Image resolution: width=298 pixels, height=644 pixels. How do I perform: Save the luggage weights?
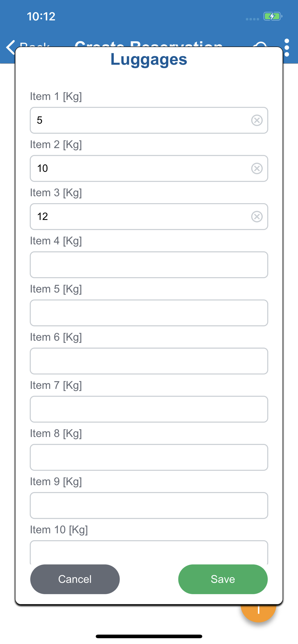tap(223, 579)
